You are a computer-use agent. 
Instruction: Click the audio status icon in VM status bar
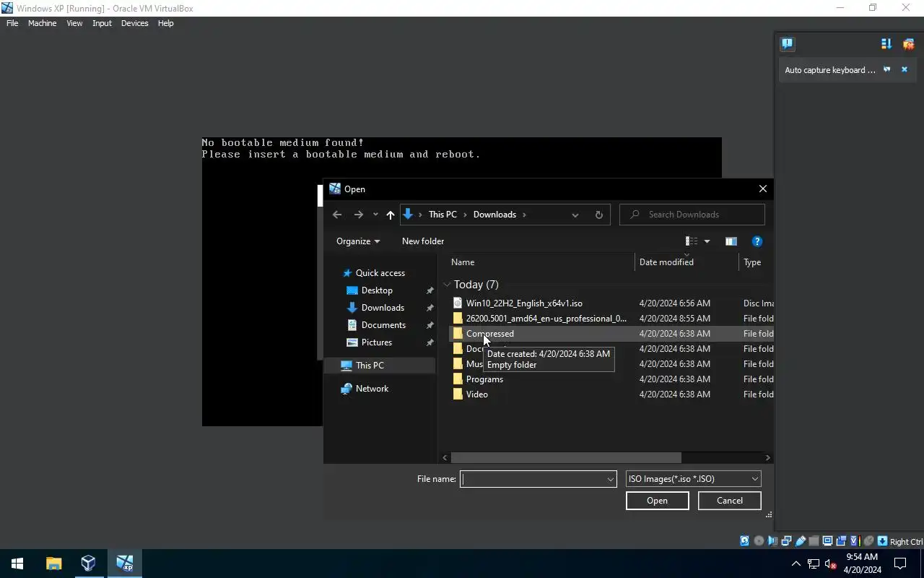[x=772, y=541]
